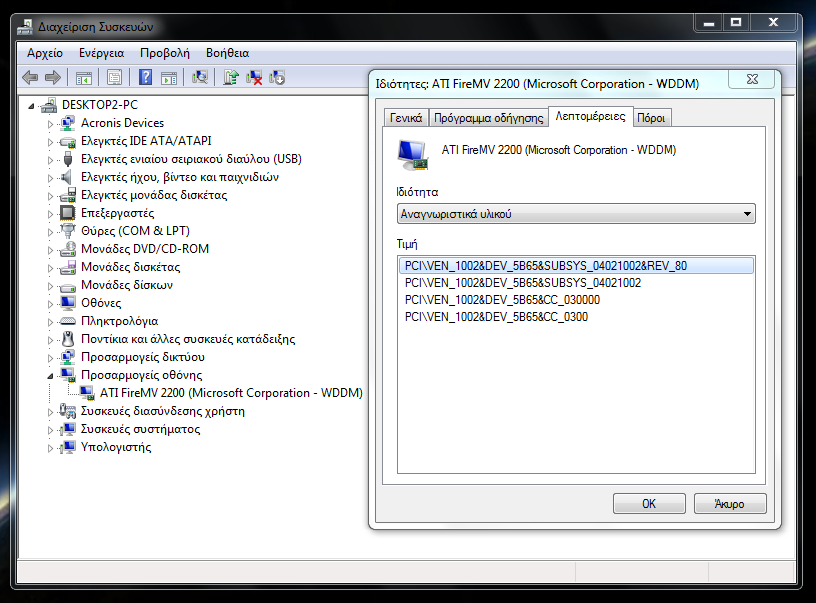Viewport: 816px width, 603px height.
Task: Maximize the Device Manager window
Action: [x=736, y=22]
